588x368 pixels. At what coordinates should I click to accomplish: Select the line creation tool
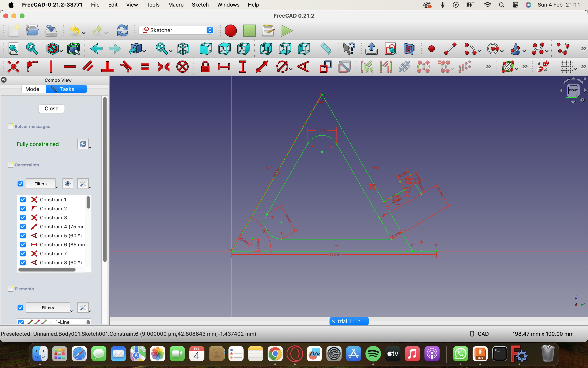pos(450,49)
